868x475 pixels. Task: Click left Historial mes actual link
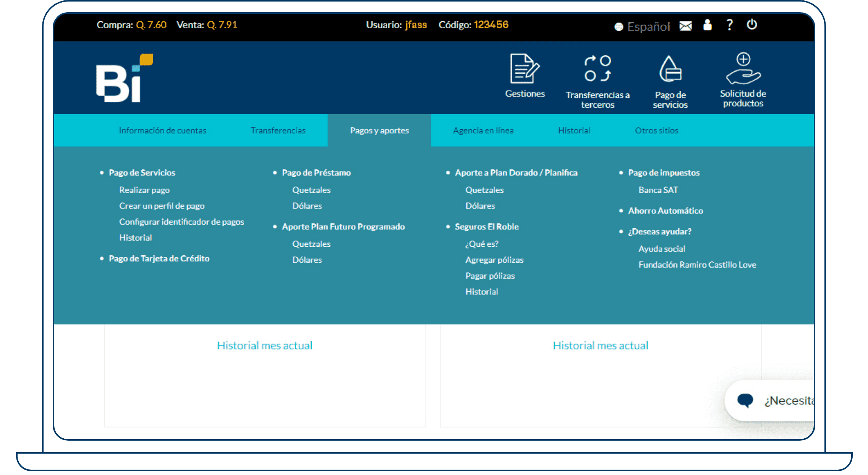click(265, 346)
